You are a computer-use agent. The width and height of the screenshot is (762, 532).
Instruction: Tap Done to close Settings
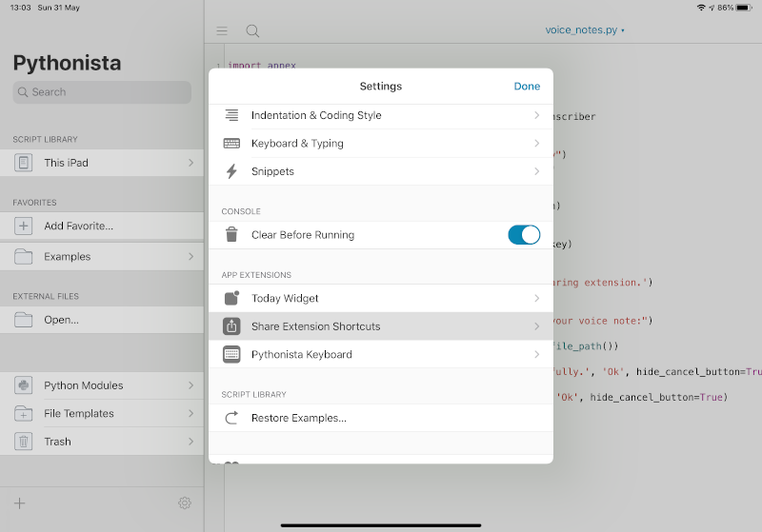click(527, 86)
